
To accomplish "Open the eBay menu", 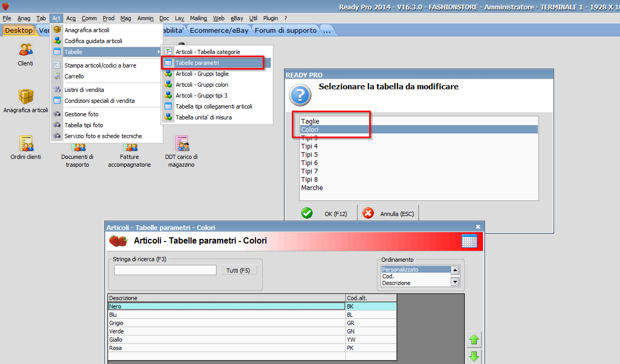I will point(237,18).
